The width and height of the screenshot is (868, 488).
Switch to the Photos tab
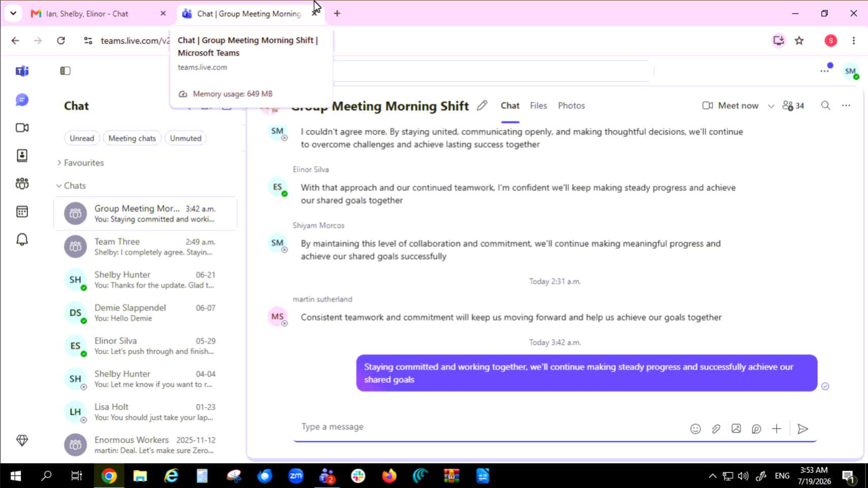(x=571, y=106)
